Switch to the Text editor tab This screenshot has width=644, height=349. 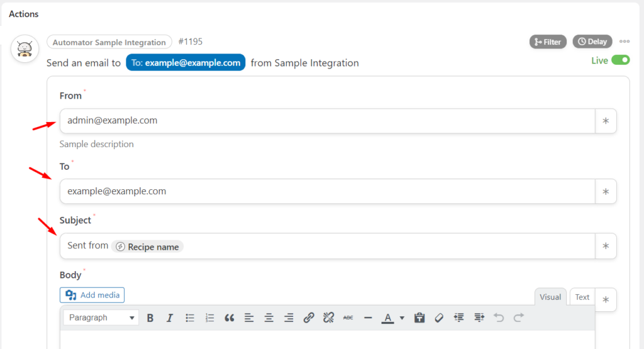click(x=582, y=297)
